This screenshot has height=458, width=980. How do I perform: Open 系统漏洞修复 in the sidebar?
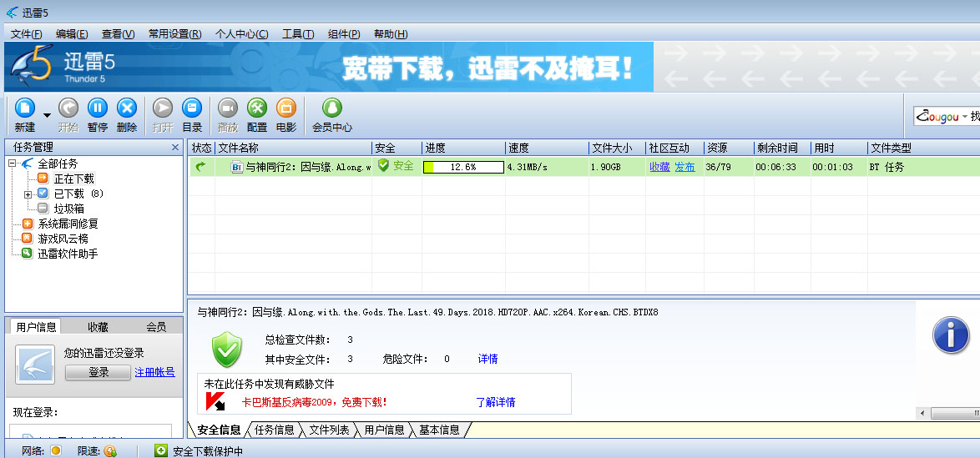click(68, 224)
